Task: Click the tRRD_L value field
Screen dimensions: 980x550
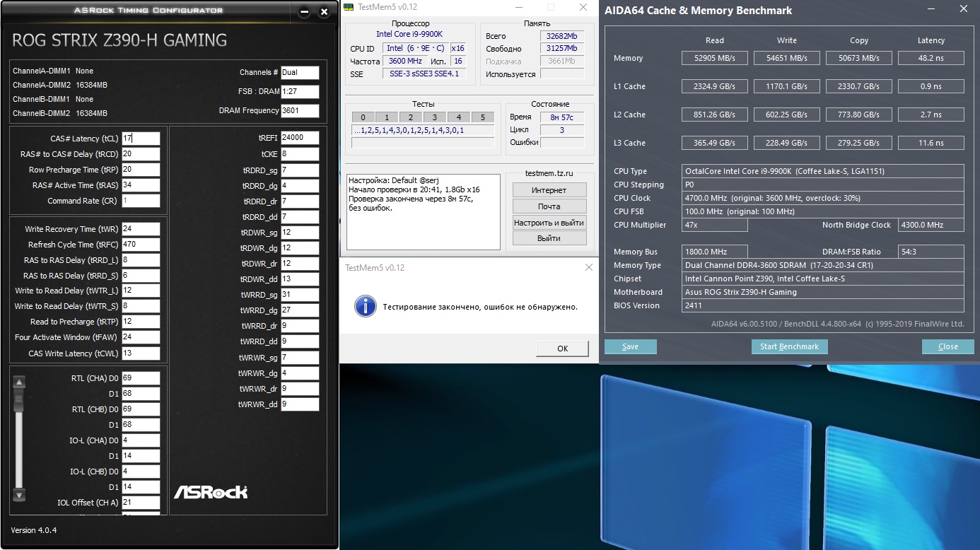Action: click(x=141, y=260)
